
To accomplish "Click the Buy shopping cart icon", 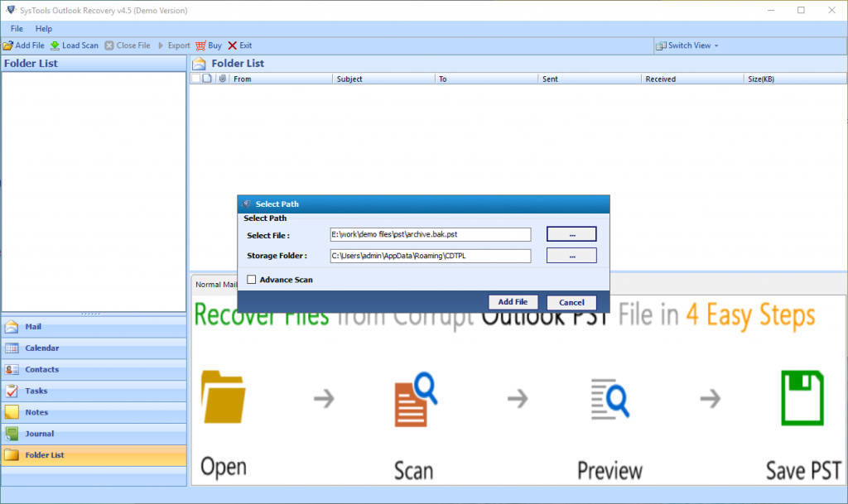I will tap(200, 46).
